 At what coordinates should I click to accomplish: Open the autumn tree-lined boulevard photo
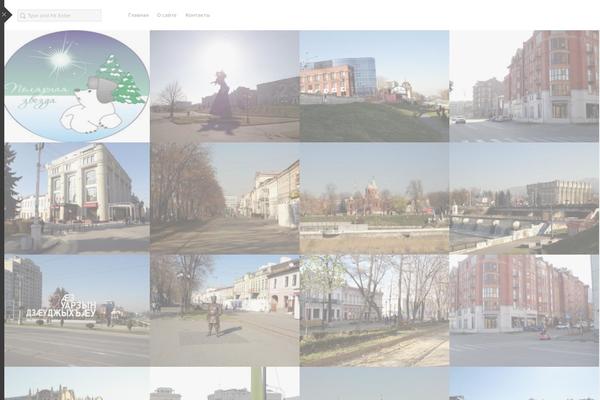click(x=225, y=198)
